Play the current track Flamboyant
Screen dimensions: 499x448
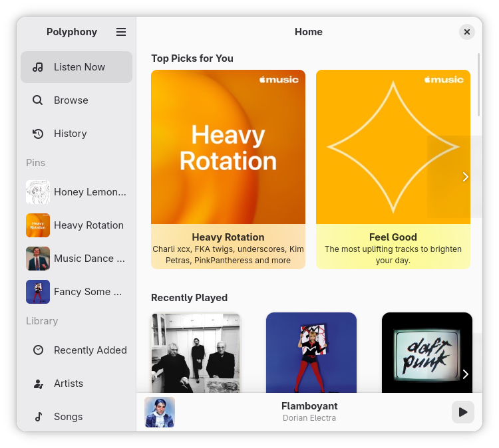point(463,412)
